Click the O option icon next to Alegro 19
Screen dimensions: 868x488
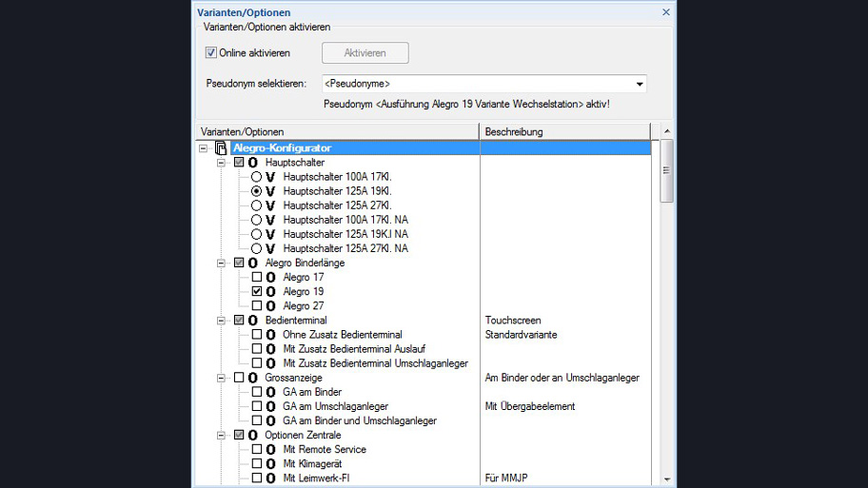271,291
